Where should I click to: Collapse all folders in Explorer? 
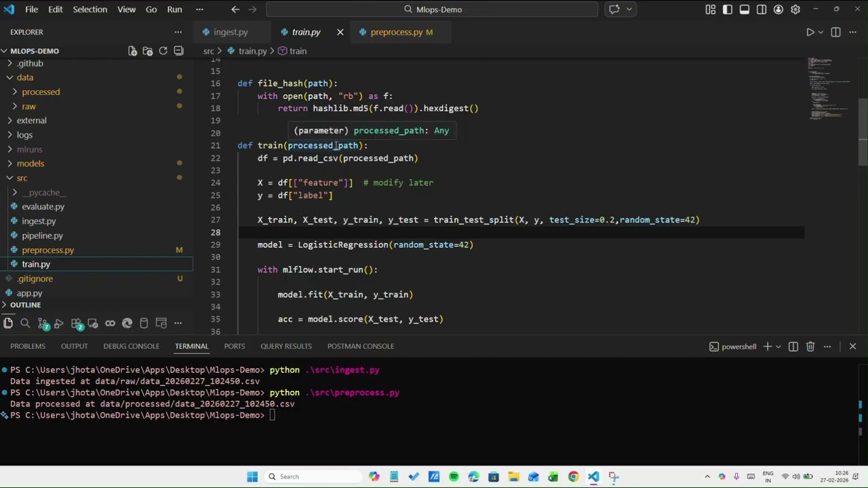(x=178, y=51)
